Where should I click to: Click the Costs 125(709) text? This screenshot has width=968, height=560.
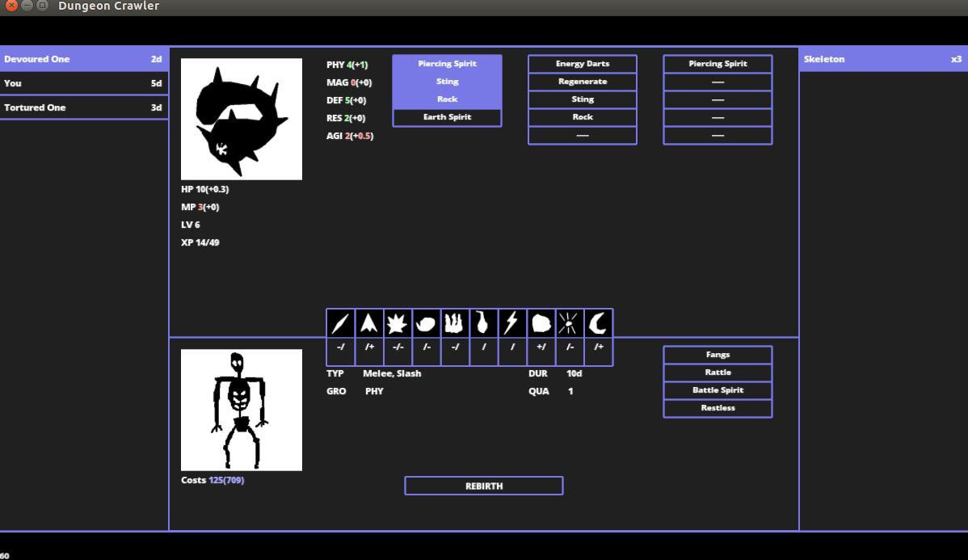(x=213, y=480)
